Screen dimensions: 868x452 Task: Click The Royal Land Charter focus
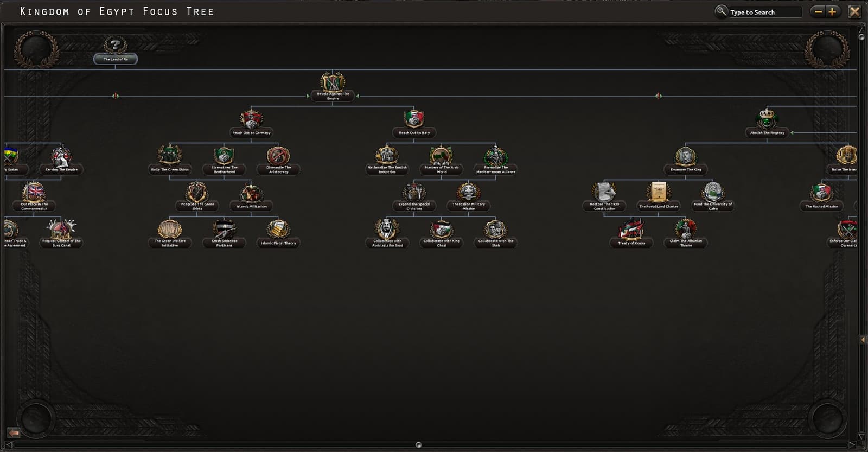coord(659,196)
